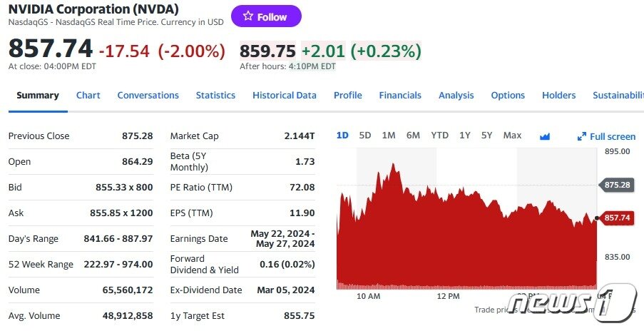Click the 857.74 current price chart marker

(616, 218)
